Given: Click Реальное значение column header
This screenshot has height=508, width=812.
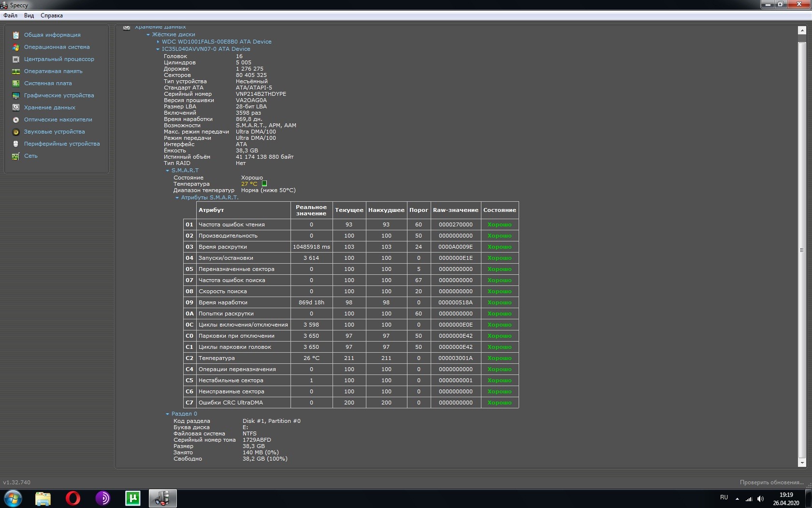Looking at the screenshot, I should pos(311,210).
